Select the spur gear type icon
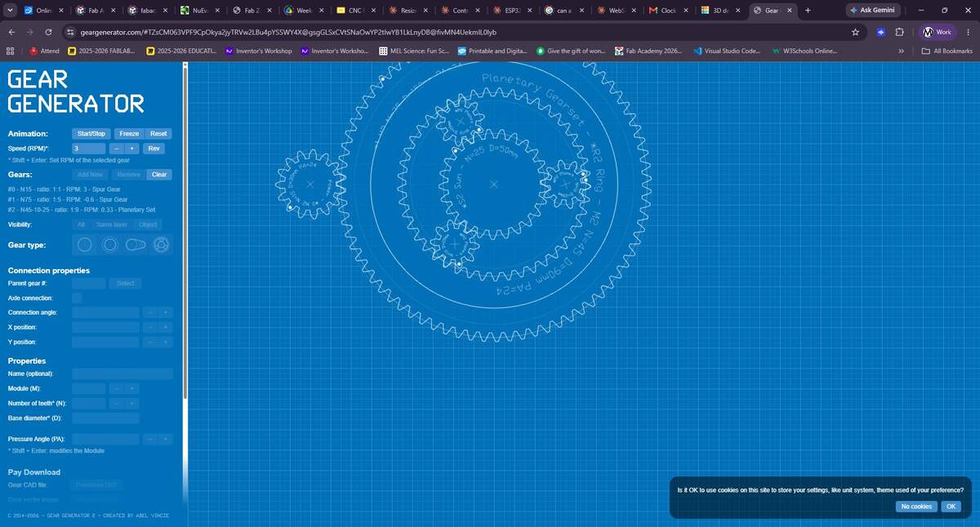980x527 pixels. coord(84,244)
